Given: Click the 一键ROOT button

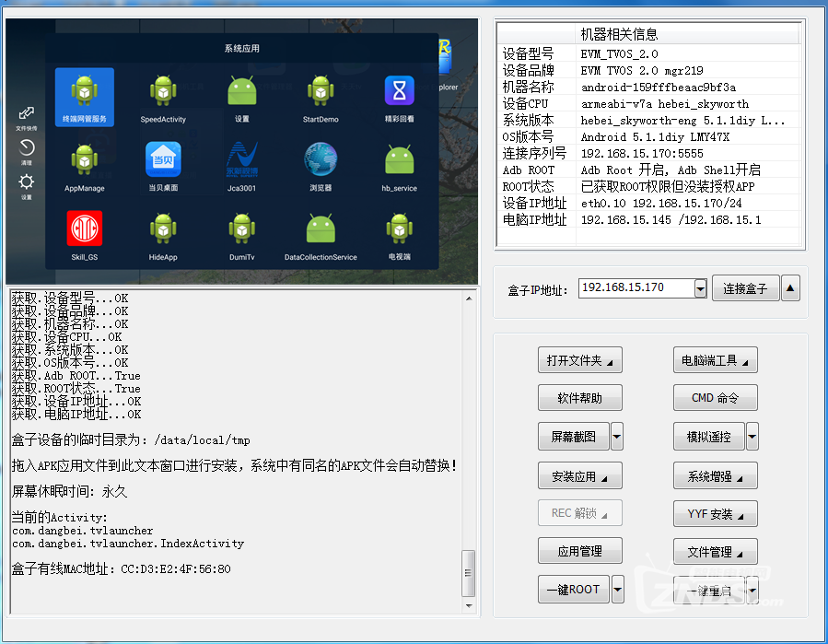Looking at the screenshot, I should (574, 589).
